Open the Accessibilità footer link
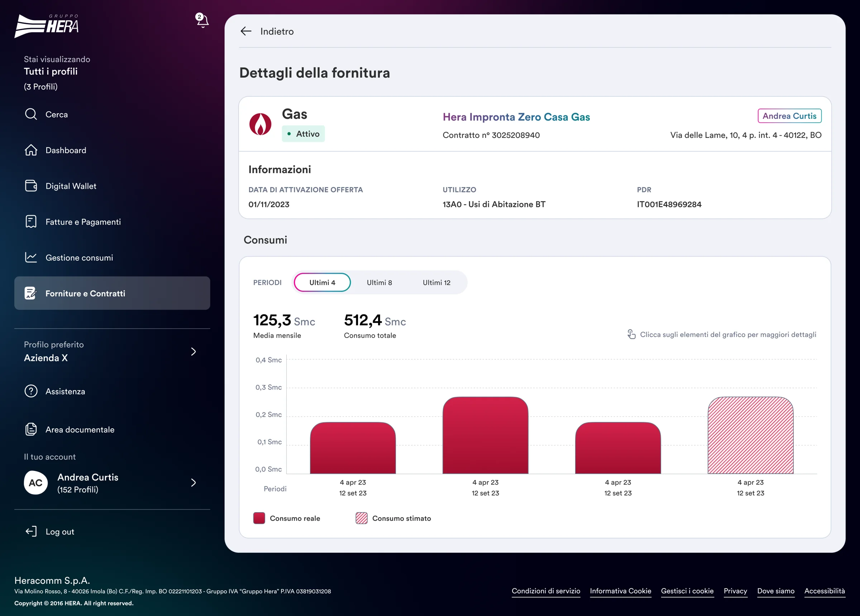The width and height of the screenshot is (860, 616). click(x=825, y=591)
